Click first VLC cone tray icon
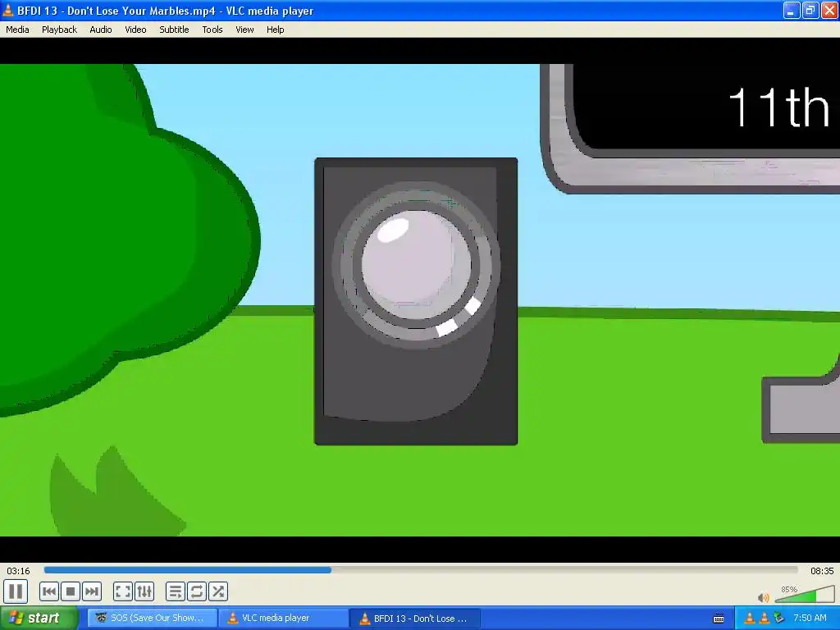The image size is (840, 630). pos(750,619)
